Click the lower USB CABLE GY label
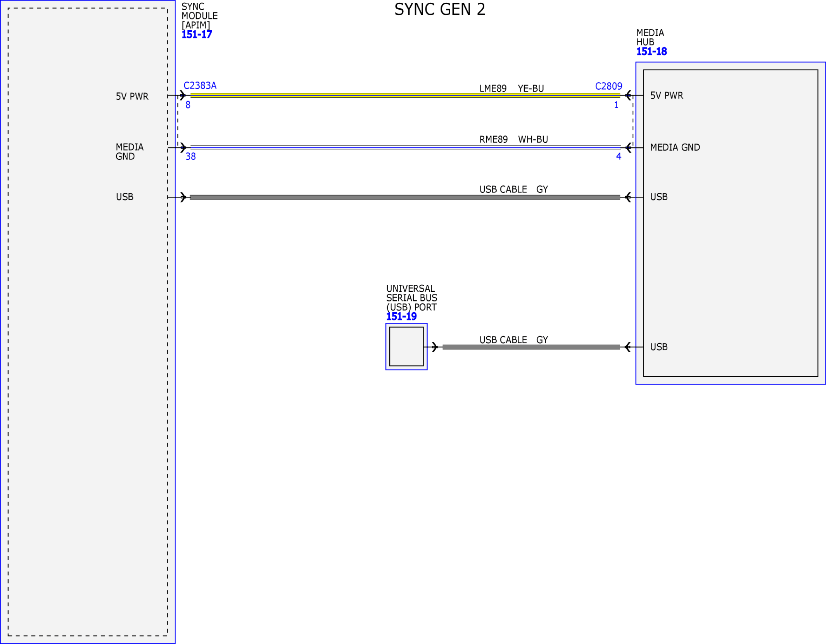This screenshot has width=826, height=644. (x=513, y=340)
